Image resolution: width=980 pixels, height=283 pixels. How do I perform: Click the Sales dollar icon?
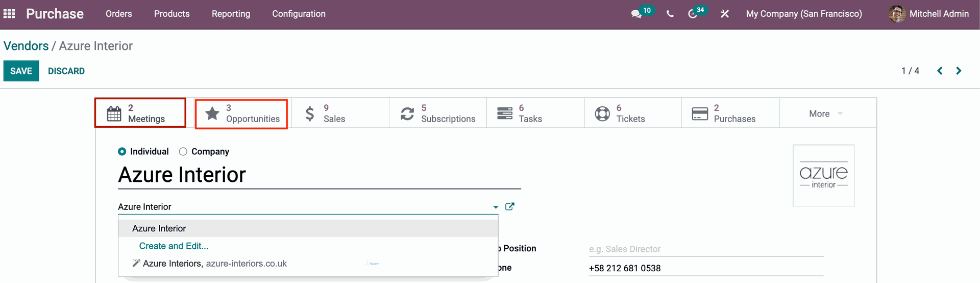310,113
